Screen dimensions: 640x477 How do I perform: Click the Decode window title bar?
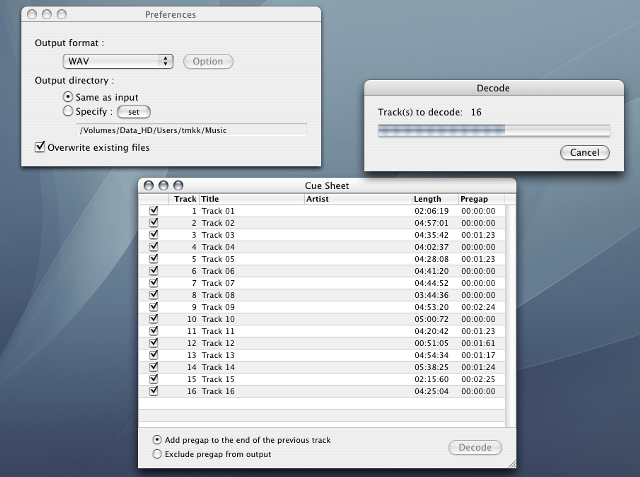[x=493, y=88]
